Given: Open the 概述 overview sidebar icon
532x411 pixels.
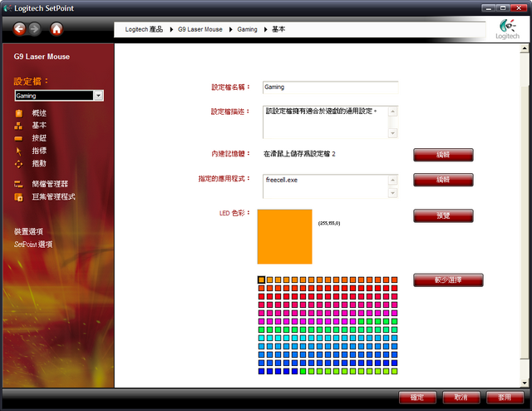Looking at the screenshot, I should 18,113.
